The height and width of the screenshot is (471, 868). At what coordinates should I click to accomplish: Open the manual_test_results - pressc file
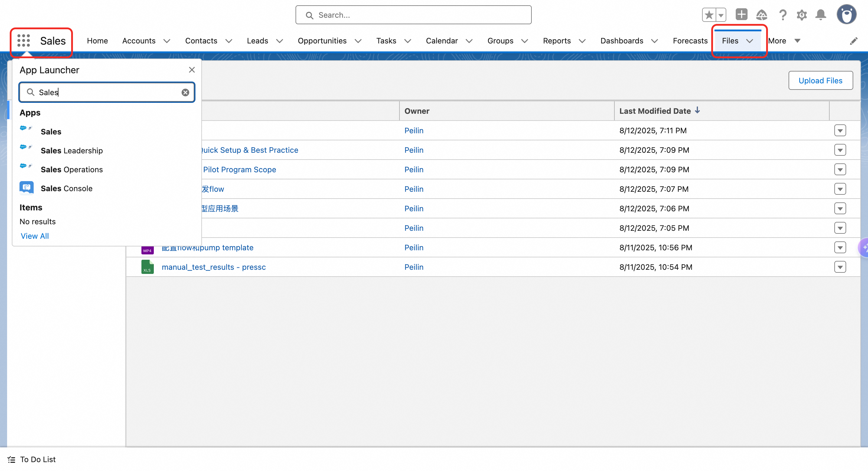point(214,267)
